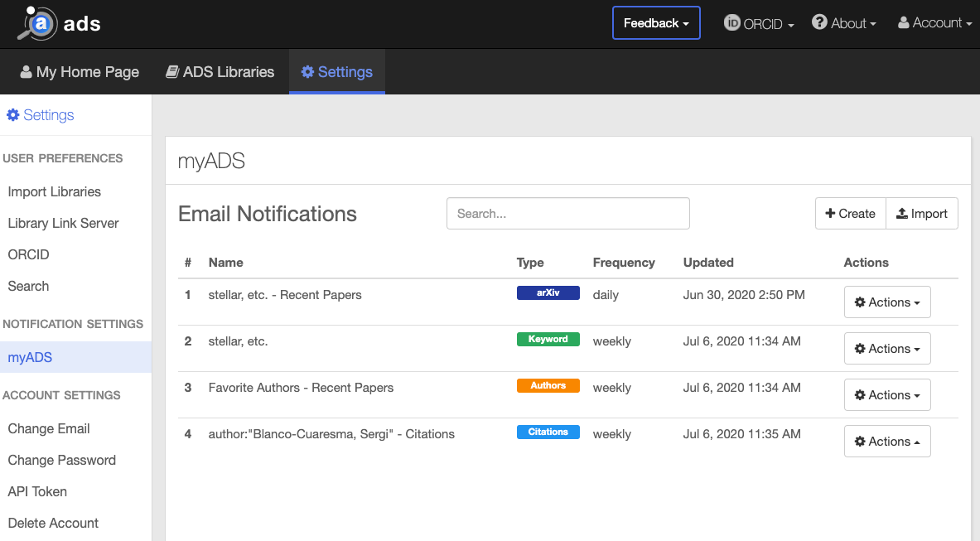The height and width of the screenshot is (541, 980).
Task: Open Actions menu for Blanco-Cuaresma Citations row
Action: (x=887, y=442)
